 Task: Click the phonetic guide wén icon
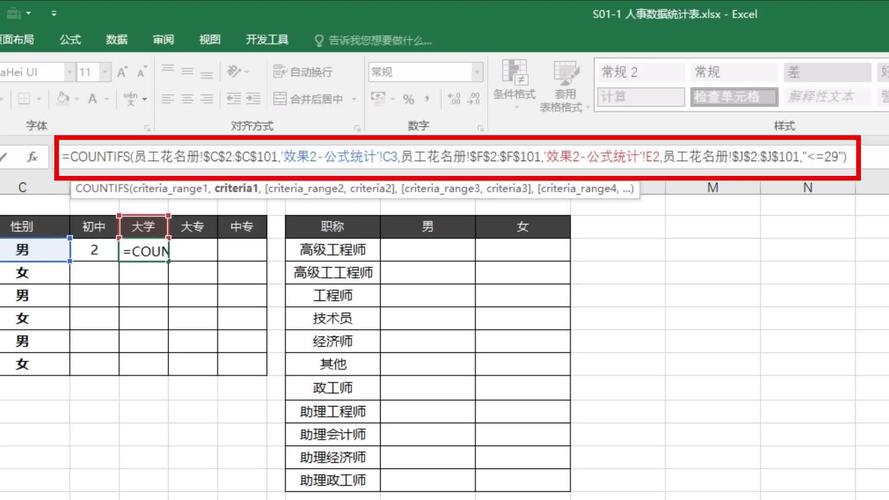(x=130, y=99)
